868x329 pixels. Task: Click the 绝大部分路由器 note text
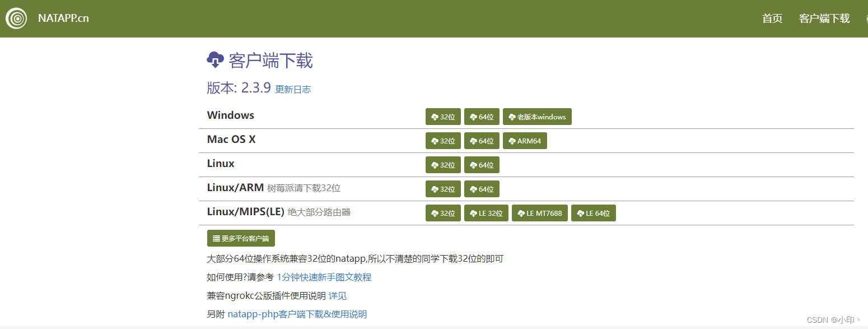click(319, 212)
